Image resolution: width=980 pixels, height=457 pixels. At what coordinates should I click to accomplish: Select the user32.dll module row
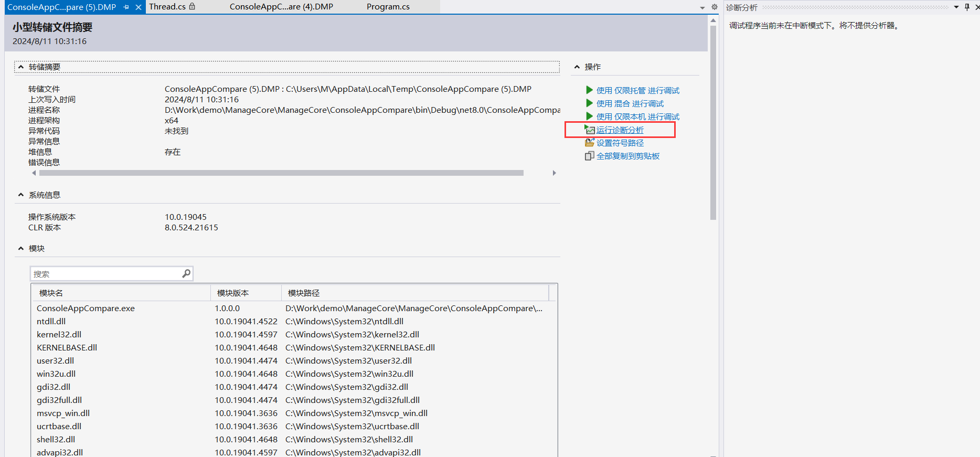294,360
